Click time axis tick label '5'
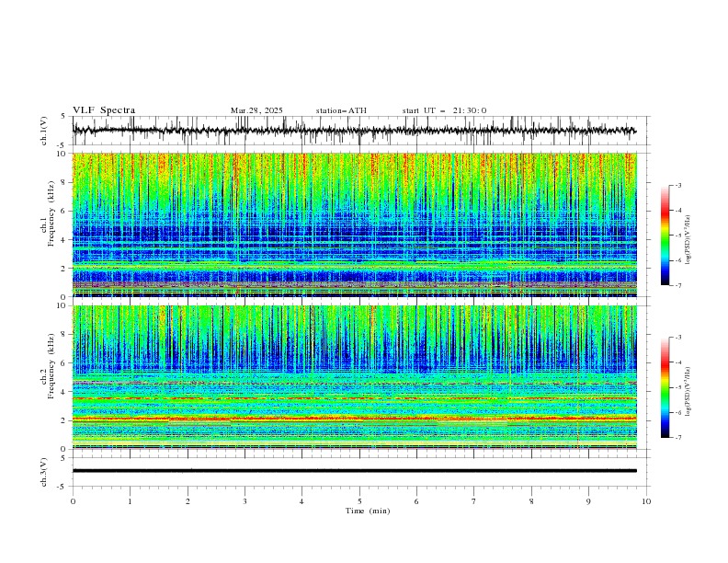This screenshot has height=563, width=728. click(359, 501)
